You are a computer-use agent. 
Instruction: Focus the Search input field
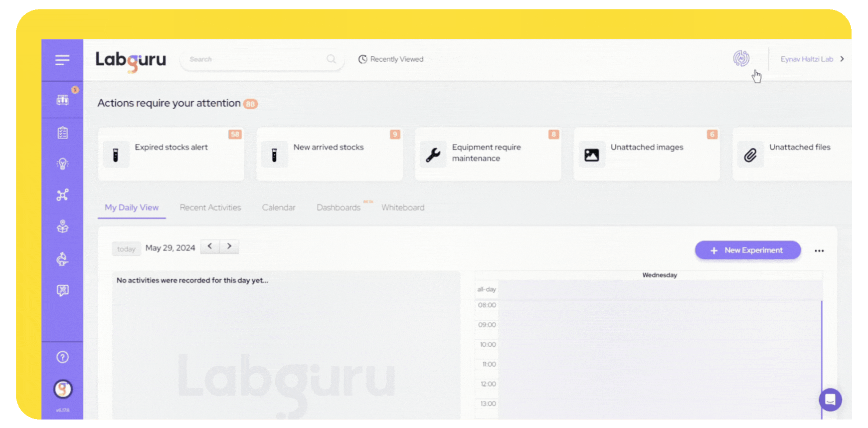pyautogui.click(x=262, y=59)
